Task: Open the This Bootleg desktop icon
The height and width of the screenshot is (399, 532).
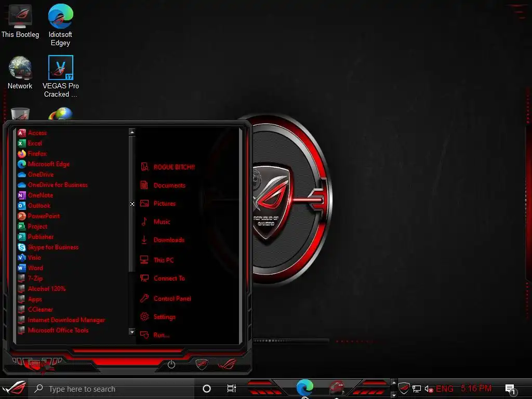Action: click(20, 21)
